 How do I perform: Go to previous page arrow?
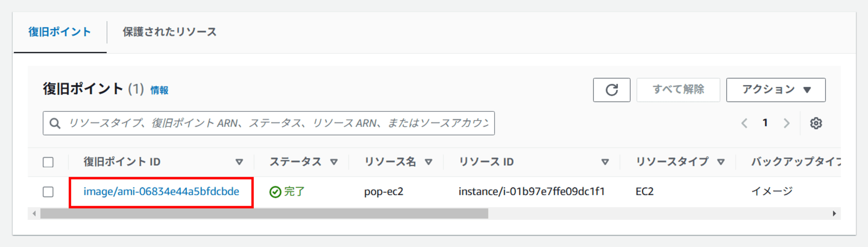coord(744,123)
